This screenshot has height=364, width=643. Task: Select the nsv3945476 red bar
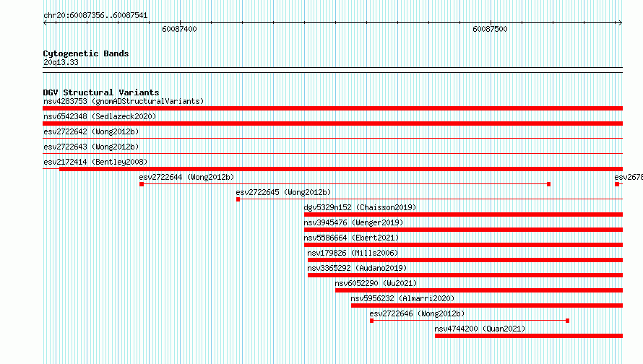pyautogui.click(x=463, y=230)
